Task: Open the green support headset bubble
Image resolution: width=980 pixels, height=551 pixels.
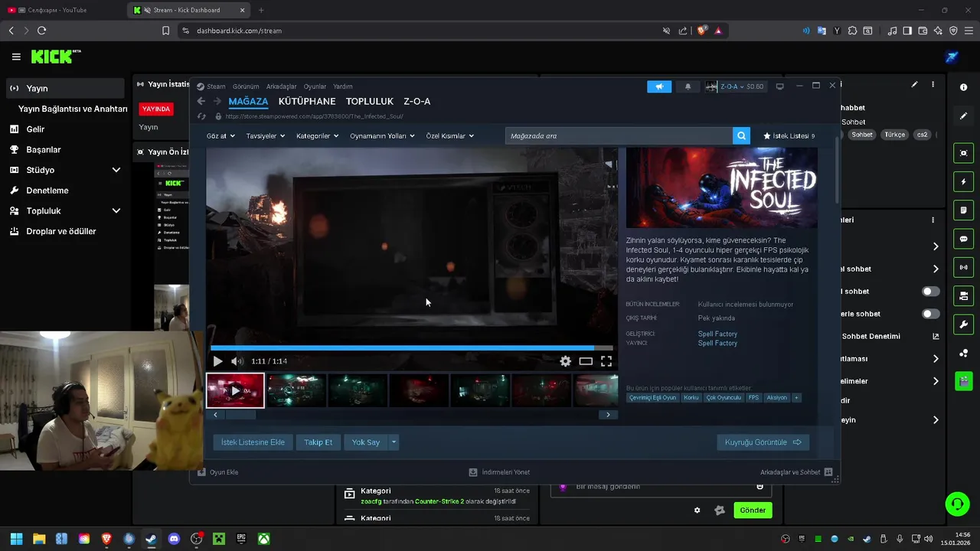Action: pos(957,504)
